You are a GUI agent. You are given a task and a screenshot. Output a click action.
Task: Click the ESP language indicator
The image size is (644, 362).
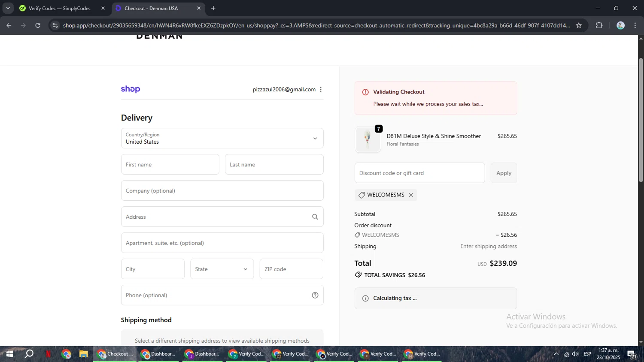coord(587,354)
